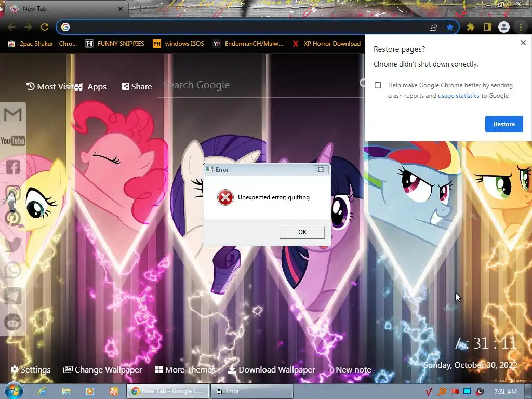The height and width of the screenshot is (399, 532).
Task: Switch to Error taskbar button
Action: point(252,391)
